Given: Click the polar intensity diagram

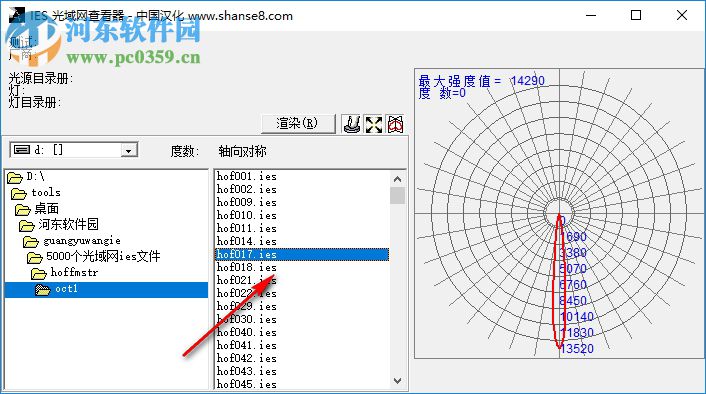Looking at the screenshot, I should (x=559, y=213).
